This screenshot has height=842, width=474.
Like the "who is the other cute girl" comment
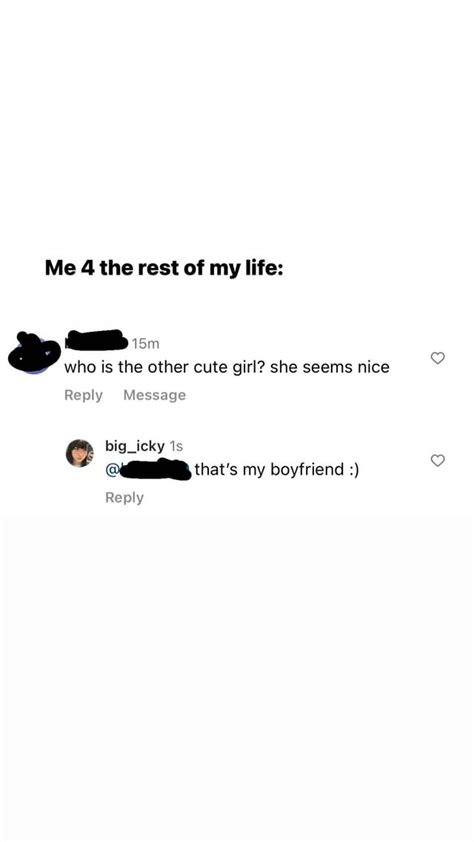tap(438, 358)
